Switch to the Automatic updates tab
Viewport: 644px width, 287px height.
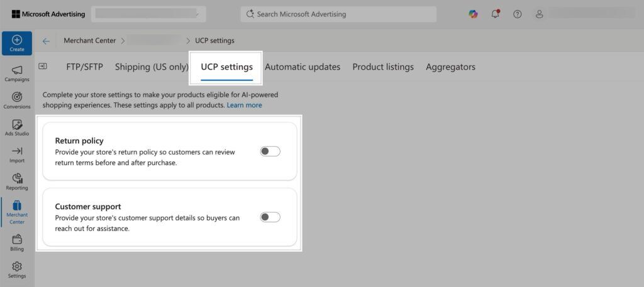coord(303,67)
